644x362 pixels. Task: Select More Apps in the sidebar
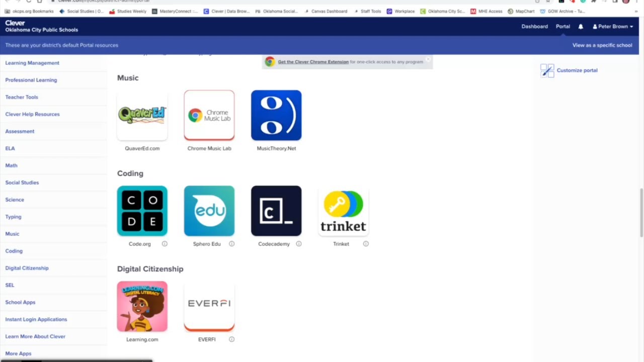[18, 353]
